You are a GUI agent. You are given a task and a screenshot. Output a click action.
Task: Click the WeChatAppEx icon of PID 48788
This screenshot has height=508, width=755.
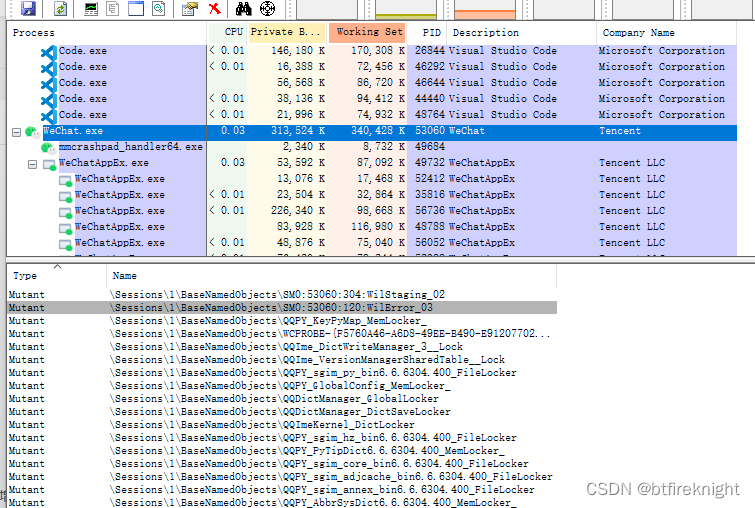[65, 228]
